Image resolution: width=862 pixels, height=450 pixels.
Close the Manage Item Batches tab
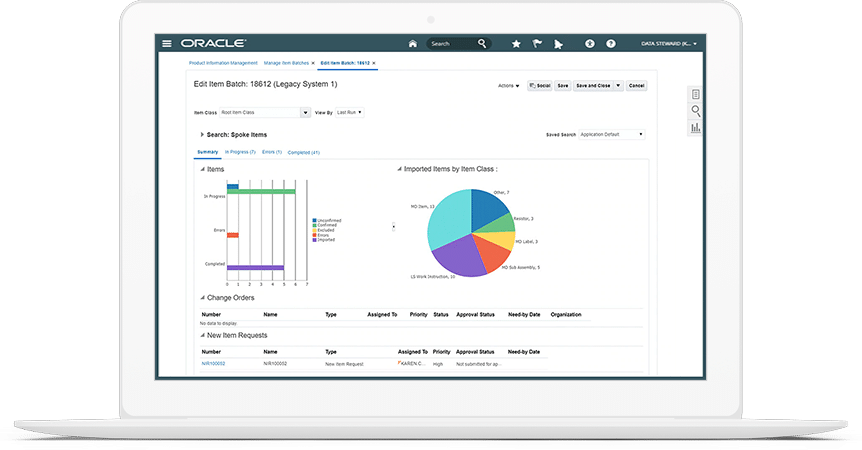(x=313, y=63)
